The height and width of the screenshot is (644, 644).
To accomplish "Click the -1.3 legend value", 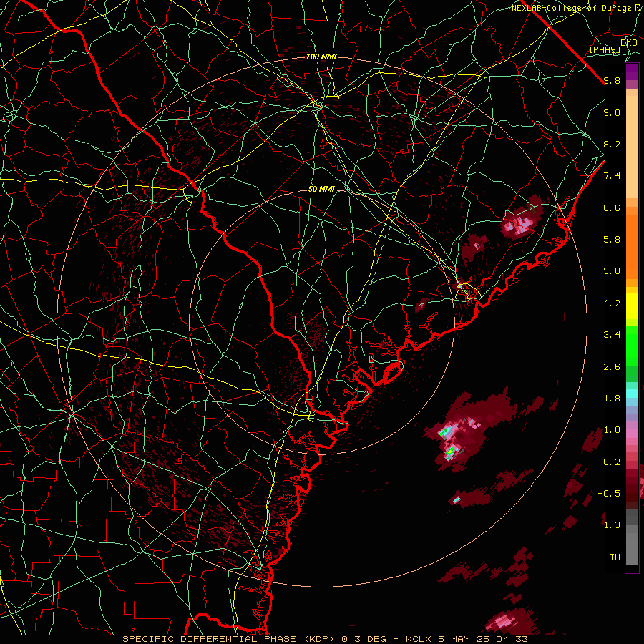I will 609,525.
